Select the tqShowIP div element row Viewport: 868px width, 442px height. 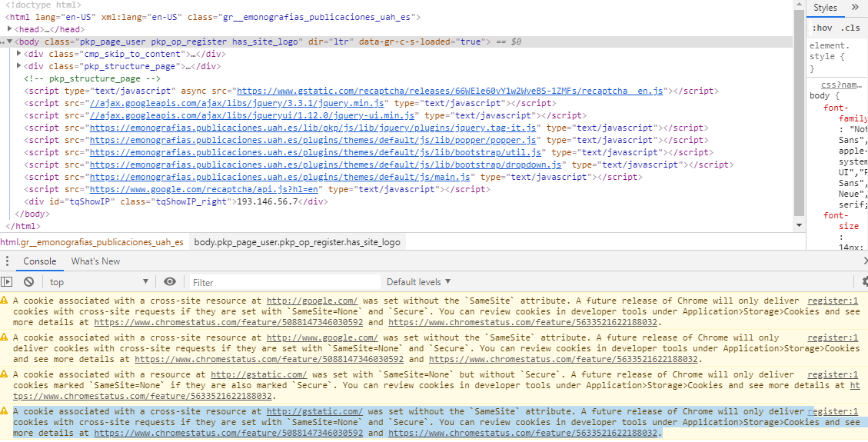(x=176, y=202)
